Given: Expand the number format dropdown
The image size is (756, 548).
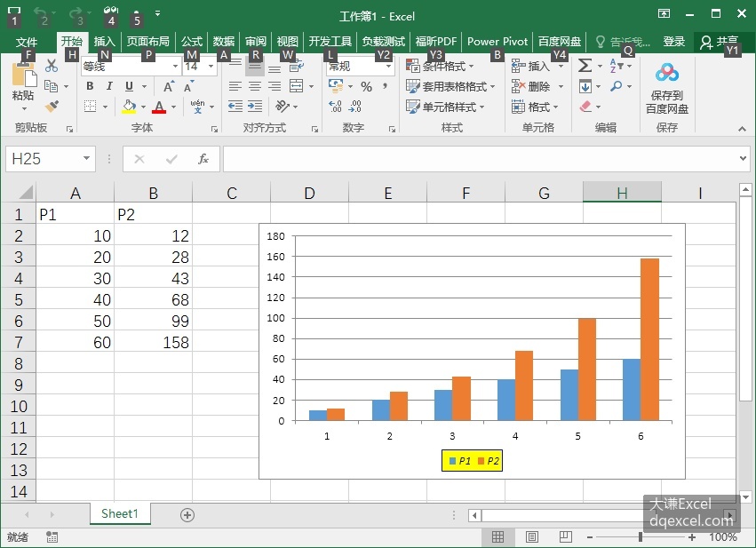Looking at the screenshot, I should pyautogui.click(x=388, y=66).
